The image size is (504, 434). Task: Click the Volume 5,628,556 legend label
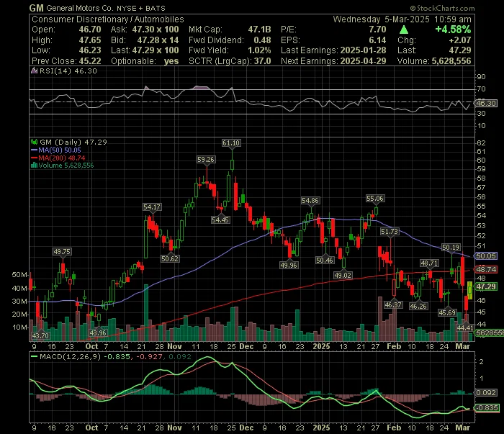click(66, 166)
